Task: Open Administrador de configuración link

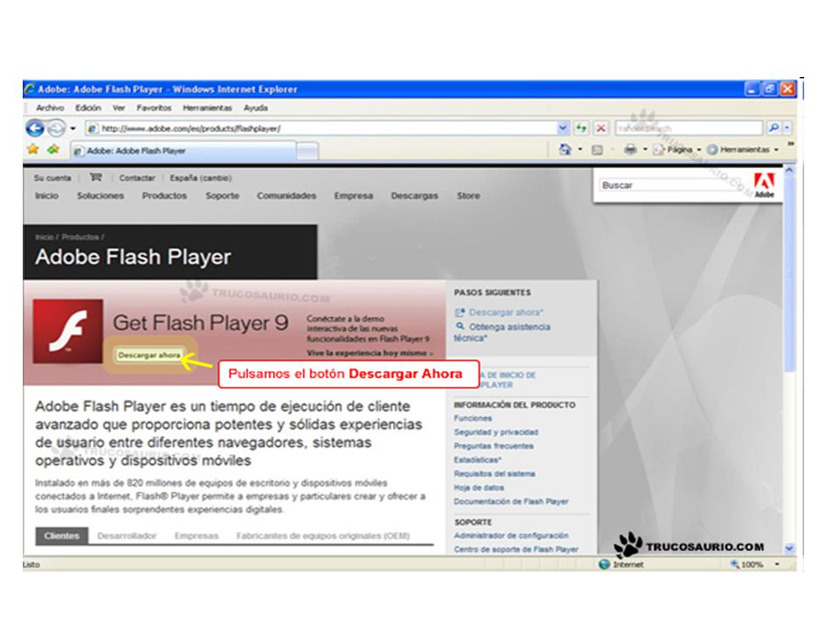Action: pyautogui.click(x=511, y=535)
